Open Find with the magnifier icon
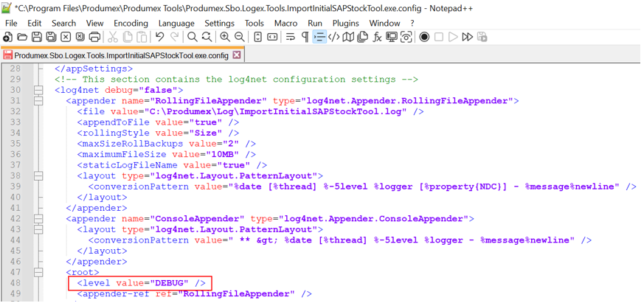This screenshot has height=303, width=644. tap(193, 38)
